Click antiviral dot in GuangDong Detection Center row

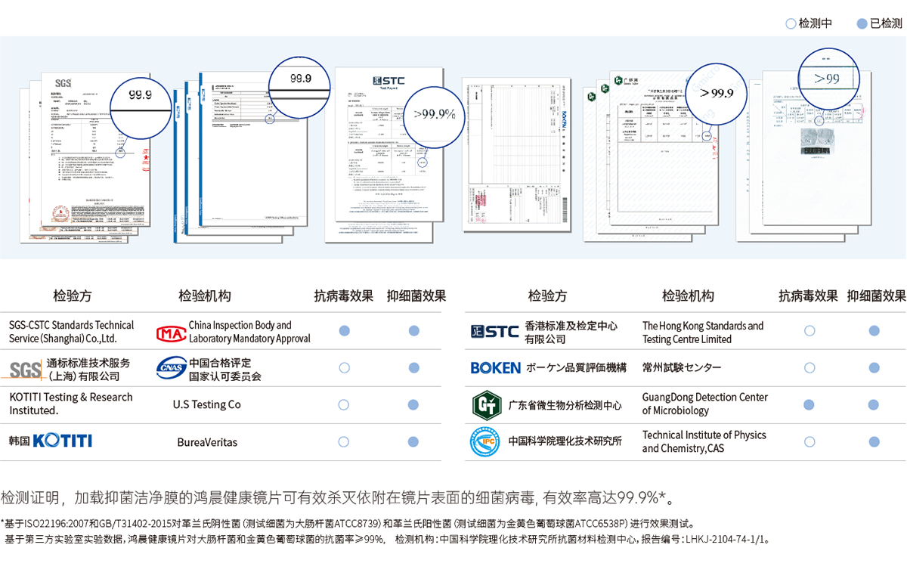(809, 405)
